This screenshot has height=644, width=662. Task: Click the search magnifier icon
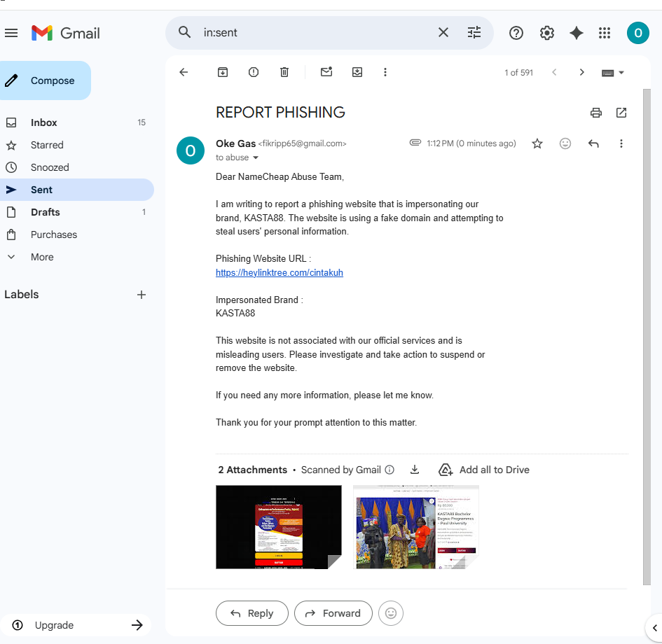[x=184, y=32]
